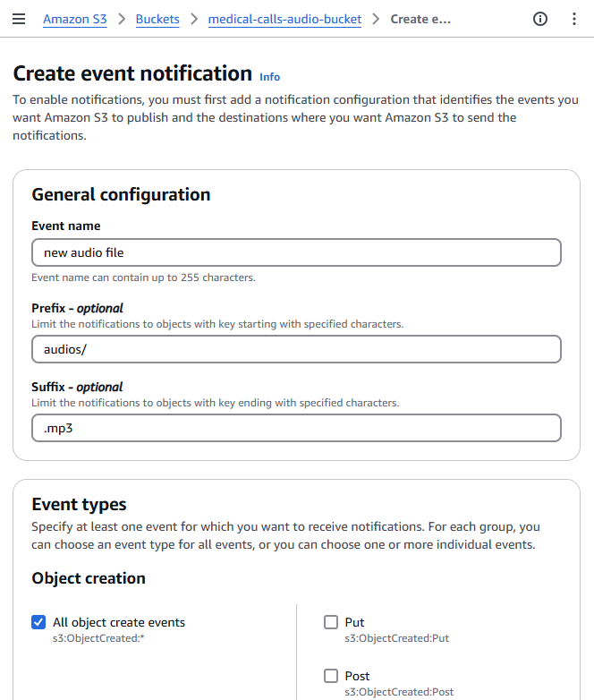Check the Post event checkbox

[331, 676]
